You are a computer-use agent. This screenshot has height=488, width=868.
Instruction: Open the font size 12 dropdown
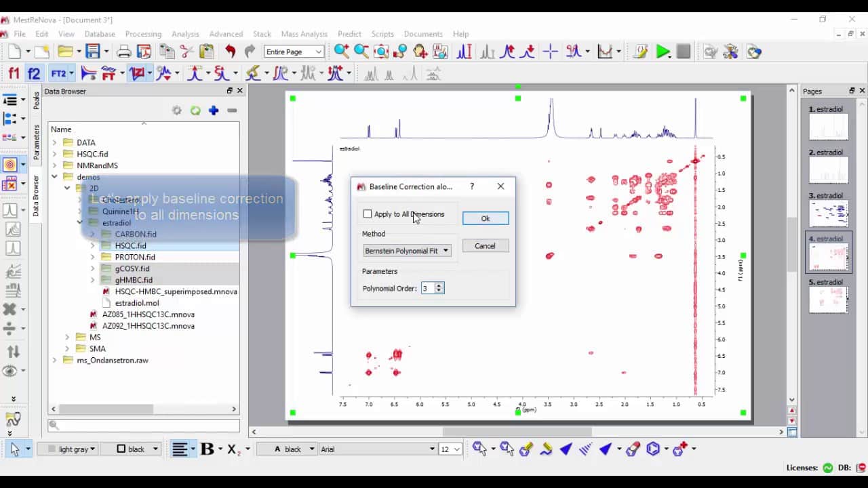click(x=450, y=449)
